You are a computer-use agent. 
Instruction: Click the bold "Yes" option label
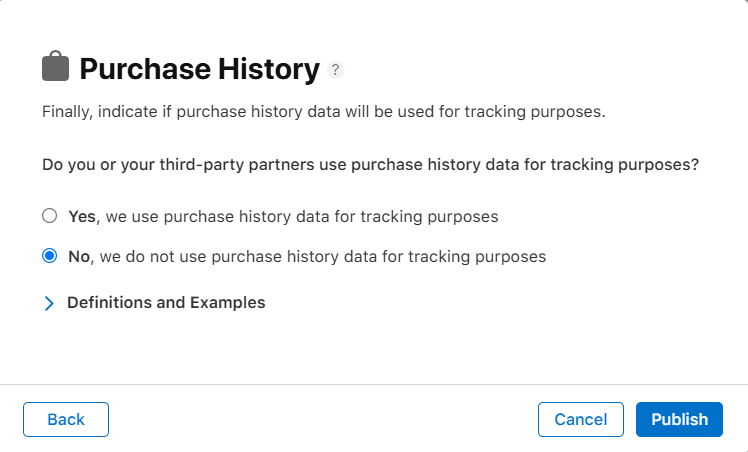click(82, 215)
